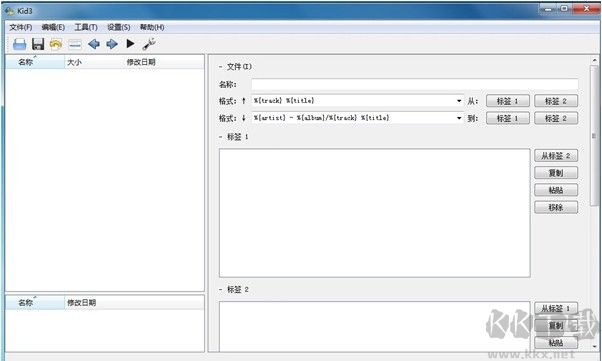This screenshot has height=361, width=602.
Task: Save changes with the floppy disk icon
Action: pyautogui.click(x=38, y=44)
